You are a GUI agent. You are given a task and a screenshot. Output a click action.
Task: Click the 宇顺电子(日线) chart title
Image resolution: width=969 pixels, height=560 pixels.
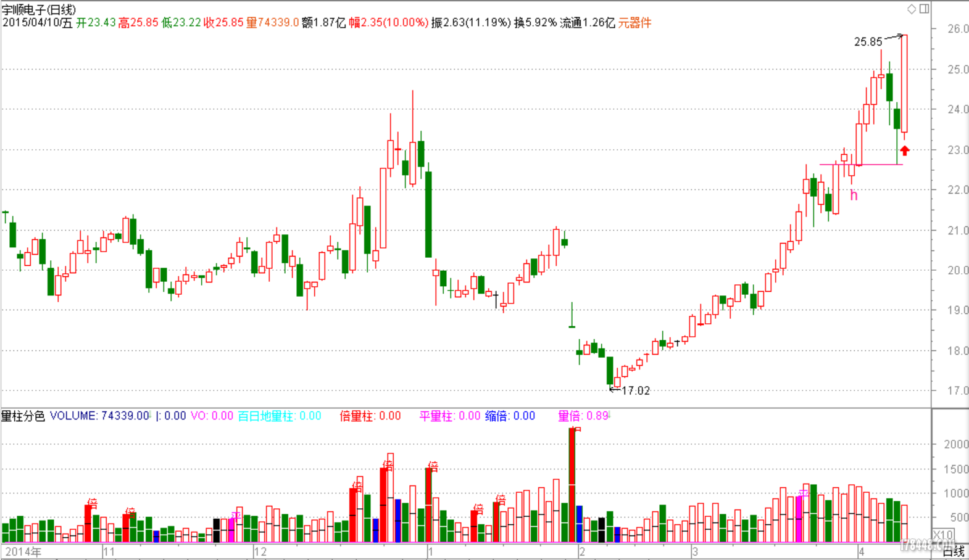tap(38, 10)
